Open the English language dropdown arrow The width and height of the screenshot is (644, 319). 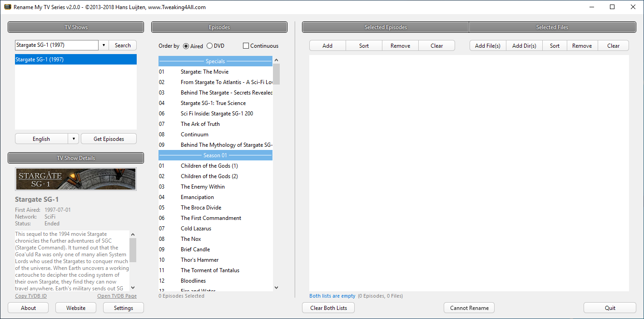click(x=73, y=139)
